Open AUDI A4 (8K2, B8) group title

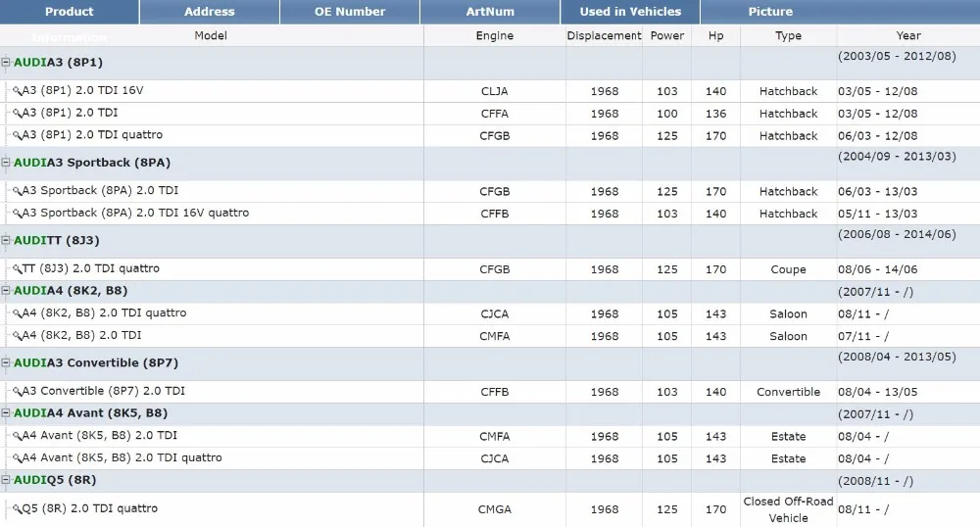pyautogui.click(x=71, y=290)
